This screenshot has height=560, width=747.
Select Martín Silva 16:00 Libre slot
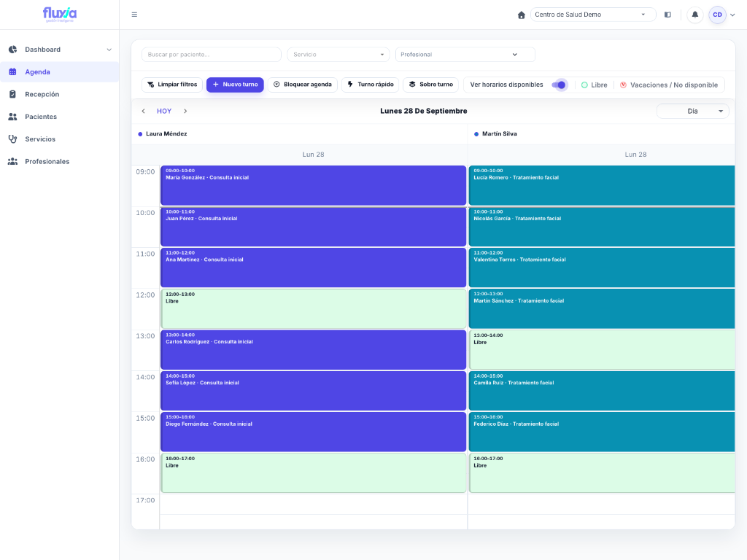coord(602,472)
